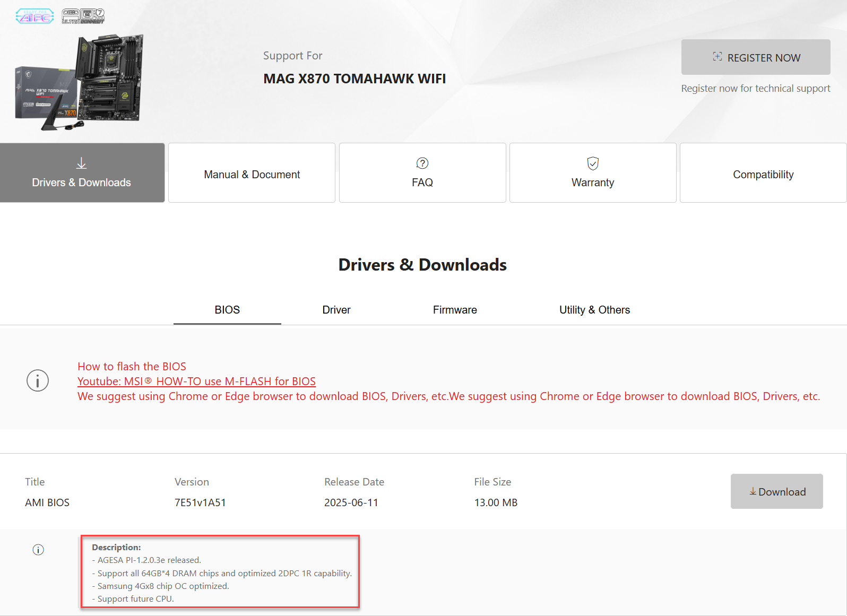The width and height of the screenshot is (847, 616).
Task: Open the Utility & Others tab
Action: click(594, 310)
